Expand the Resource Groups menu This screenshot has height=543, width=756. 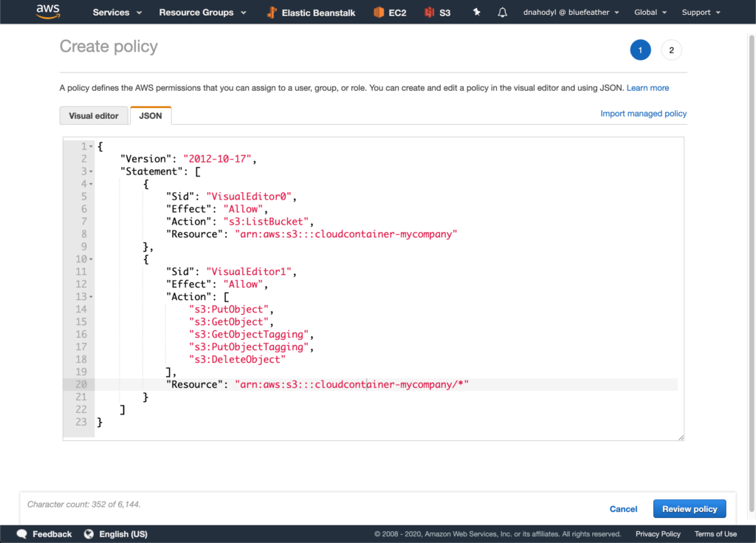tap(201, 13)
